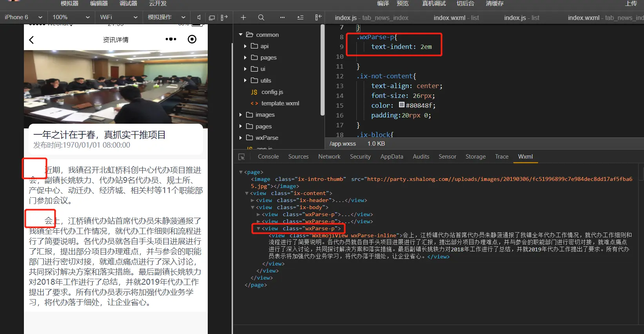Open the Audits panel tab
644x334 pixels.
[421, 157]
